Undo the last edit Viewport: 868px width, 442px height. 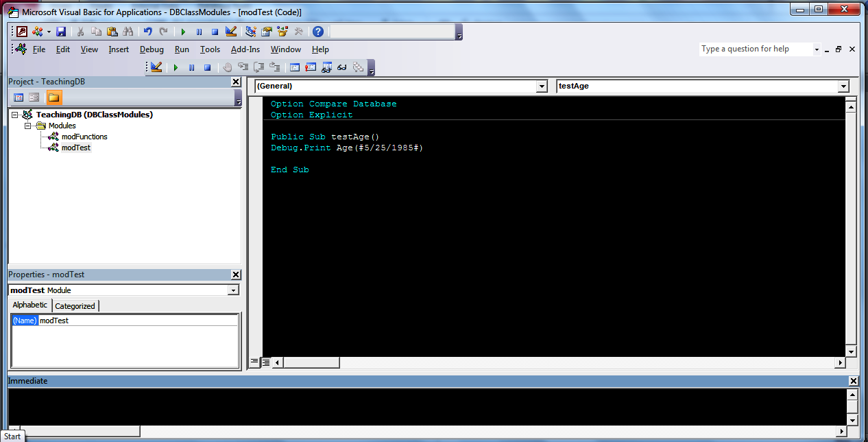(147, 32)
